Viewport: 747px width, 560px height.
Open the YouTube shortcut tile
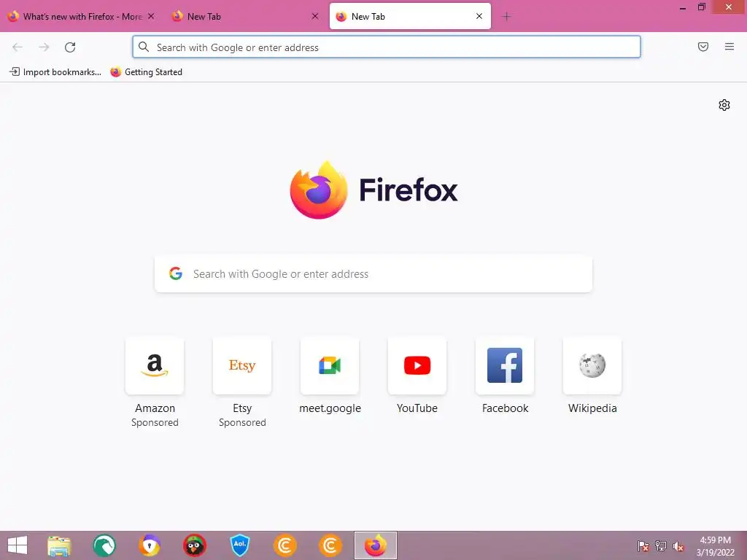(x=417, y=366)
